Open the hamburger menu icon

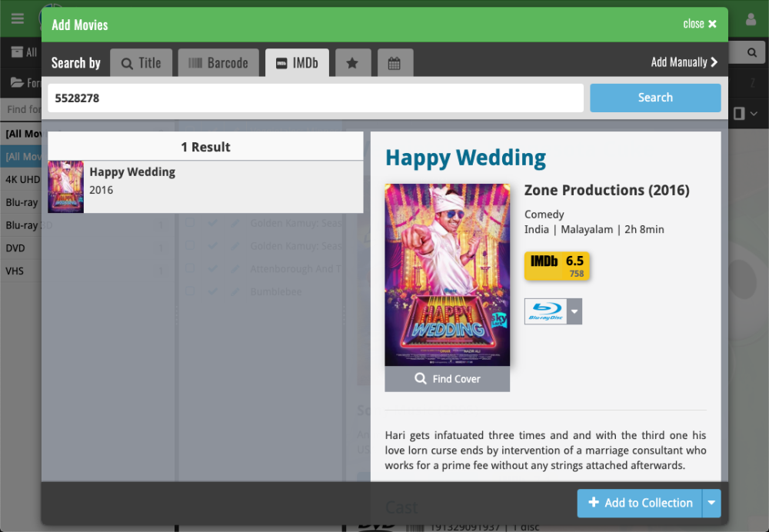tap(18, 18)
